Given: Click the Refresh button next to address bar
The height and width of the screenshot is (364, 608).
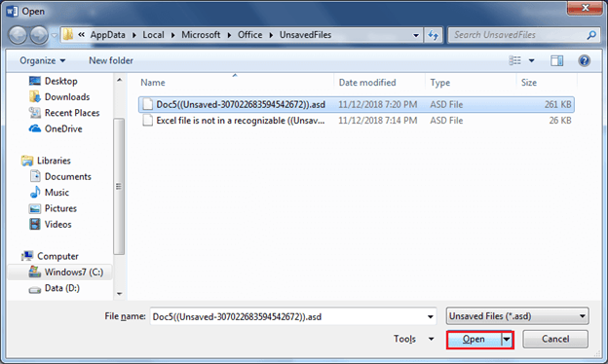Looking at the screenshot, I should (x=434, y=35).
